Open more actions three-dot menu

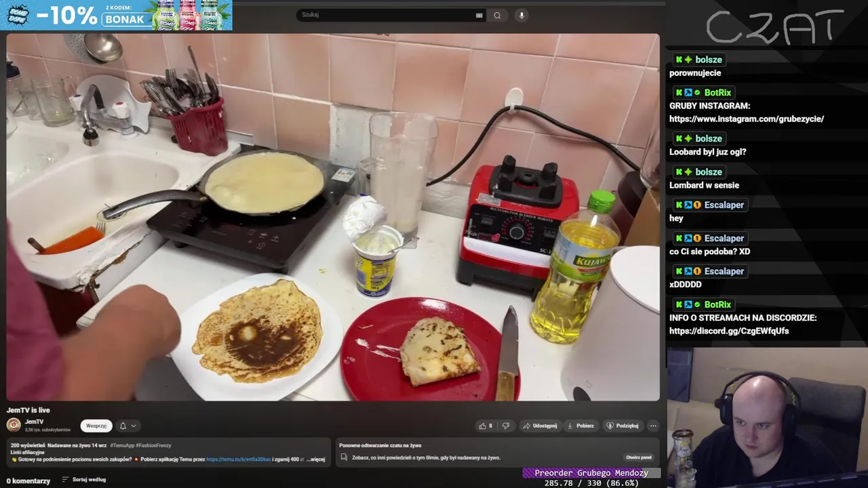[x=653, y=426]
